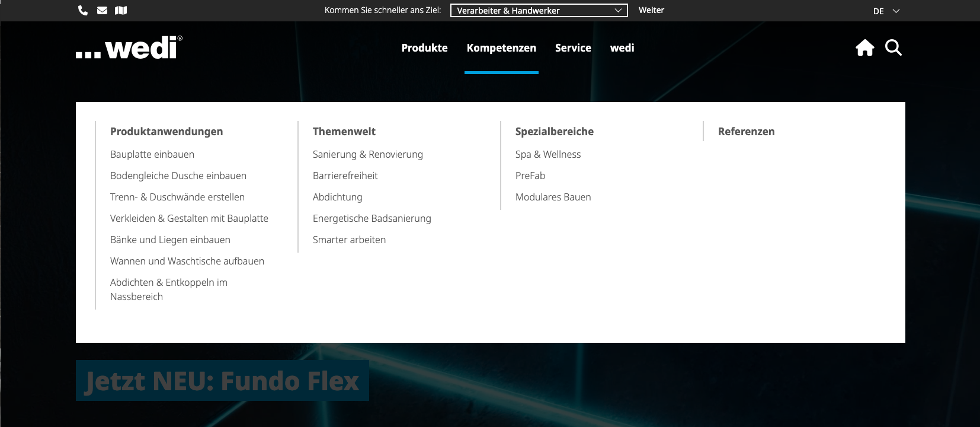The image size is (980, 427).
Task: Click the Weiter button
Action: click(651, 10)
